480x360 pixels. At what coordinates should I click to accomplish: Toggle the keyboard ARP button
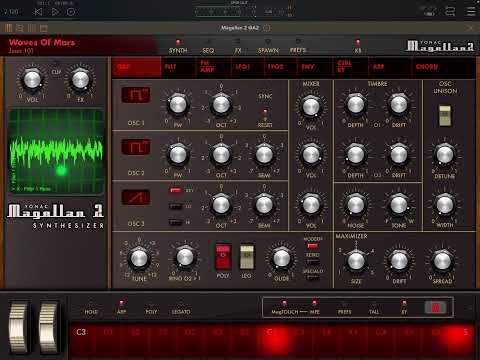click(x=121, y=308)
